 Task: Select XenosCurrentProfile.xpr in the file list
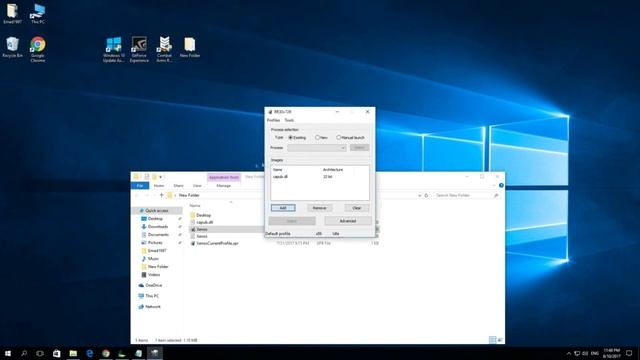point(218,243)
